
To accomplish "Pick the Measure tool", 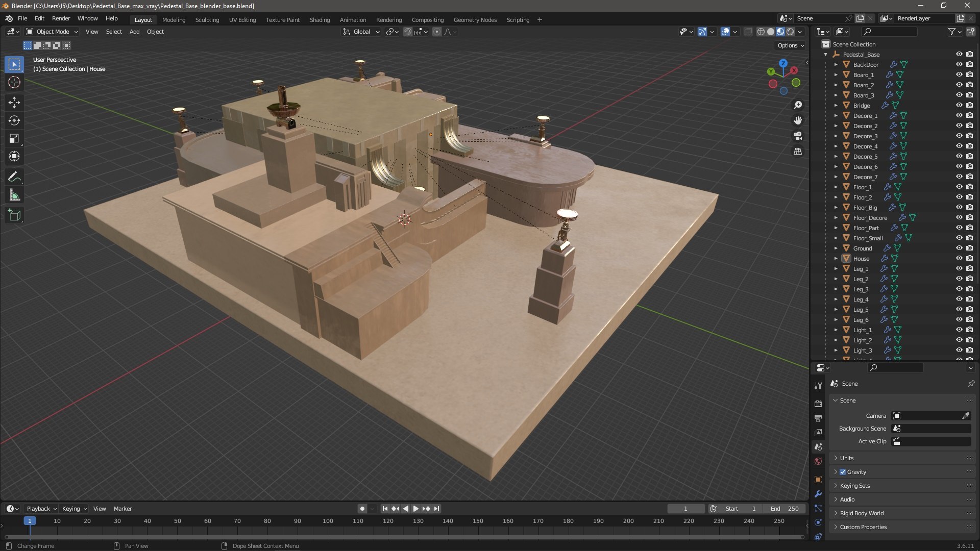I will 14,195.
